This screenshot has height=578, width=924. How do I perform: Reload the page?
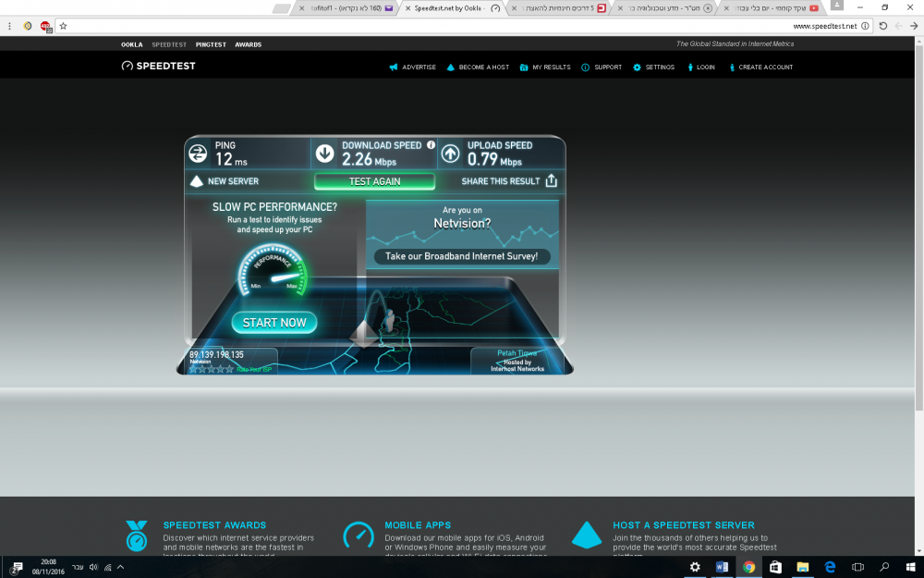[882, 26]
